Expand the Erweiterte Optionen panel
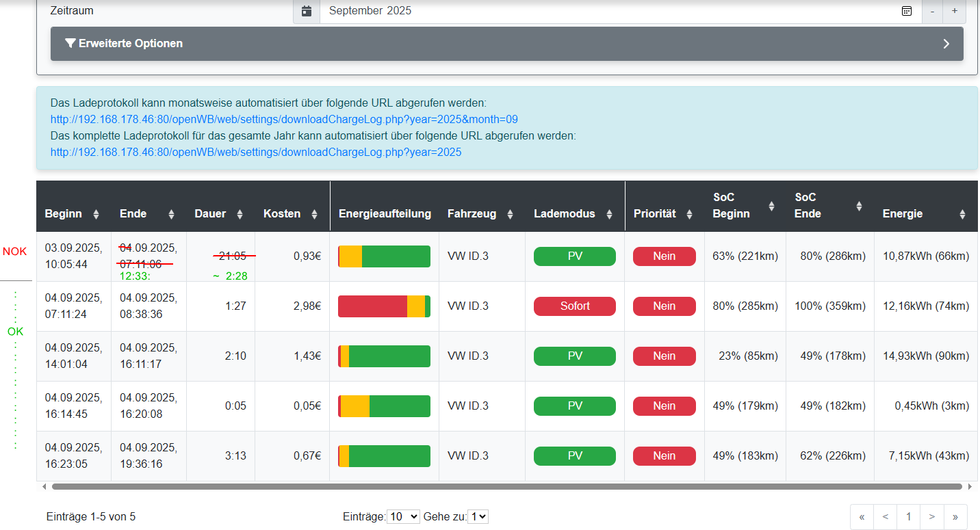Screen dimensions: 980x530 [507, 44]
